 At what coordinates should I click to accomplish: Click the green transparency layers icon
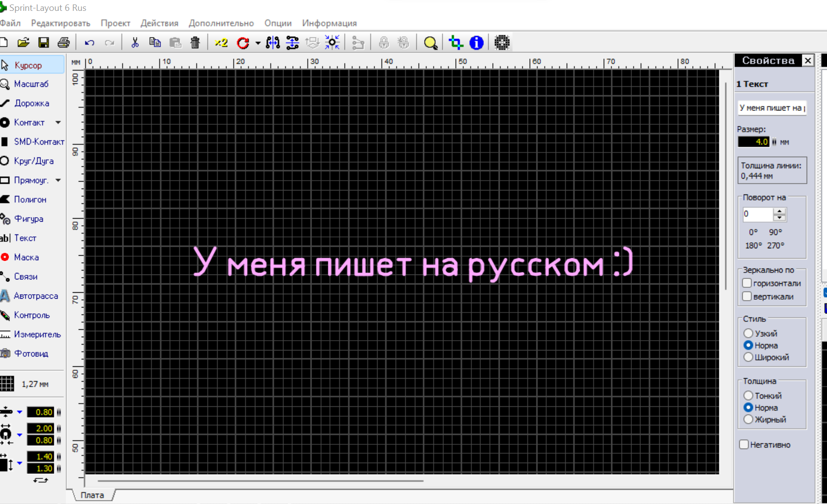(456, 43)
